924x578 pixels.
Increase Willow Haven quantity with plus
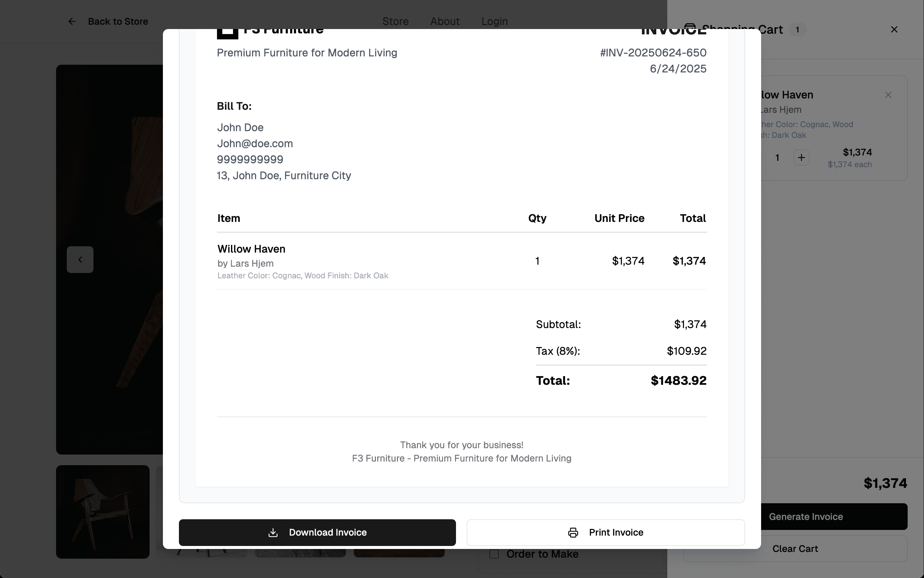(x=801, y=158)
